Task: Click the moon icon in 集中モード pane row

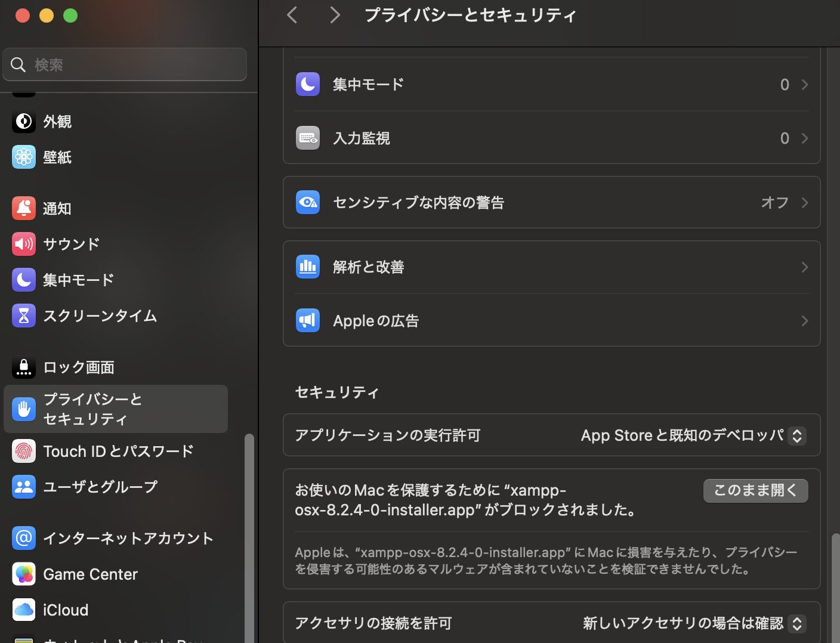Action: [308, 85]
